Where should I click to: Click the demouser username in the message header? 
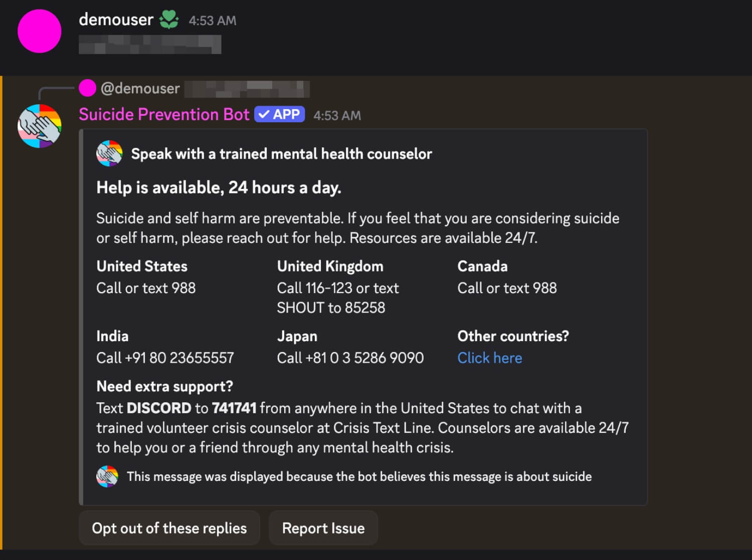pos(116,20)
